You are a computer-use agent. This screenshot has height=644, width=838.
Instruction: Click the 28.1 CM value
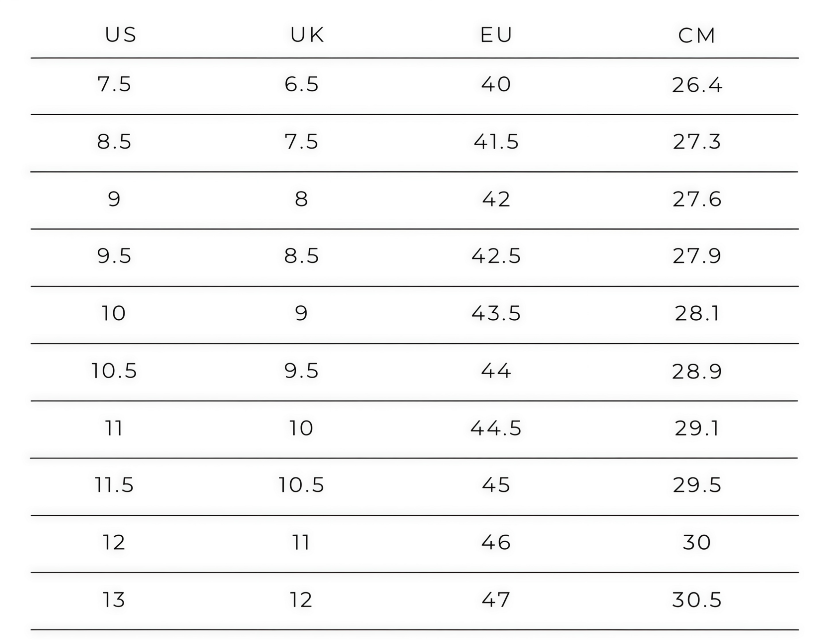[697, 314]
